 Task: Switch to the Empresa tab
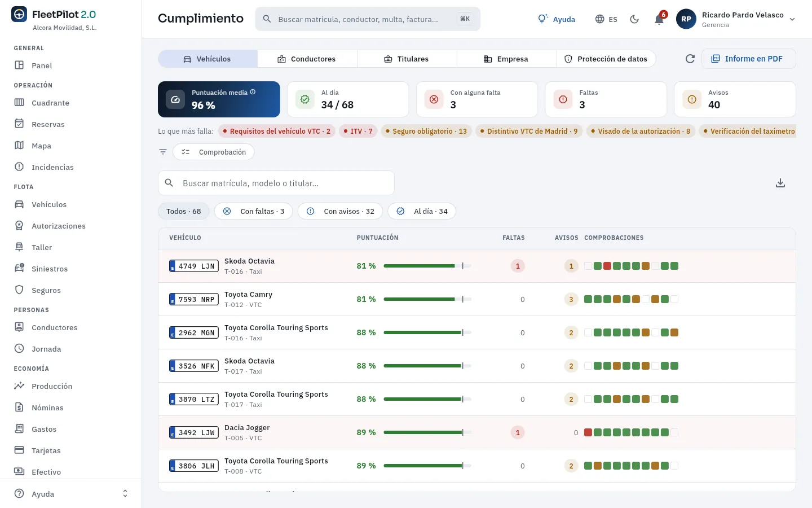point(506,59)
